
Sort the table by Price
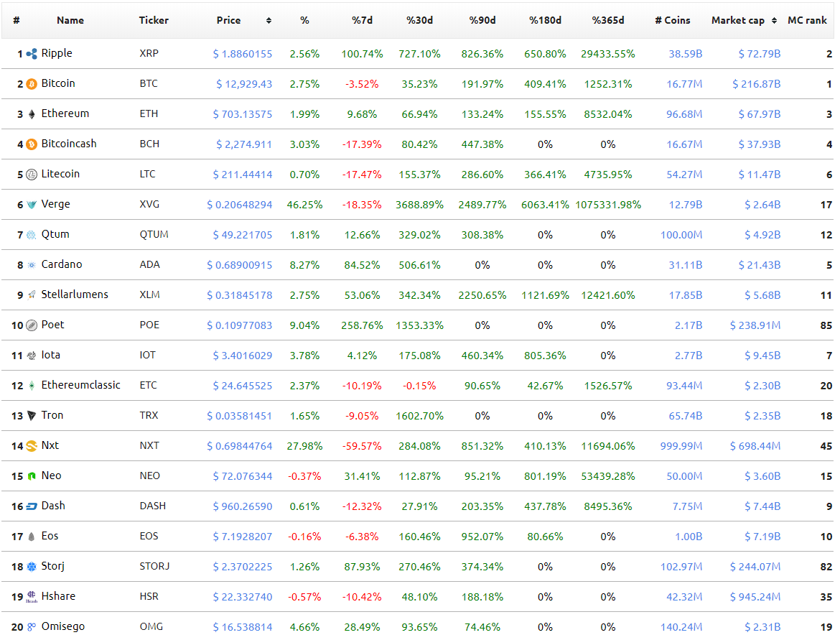228,20
